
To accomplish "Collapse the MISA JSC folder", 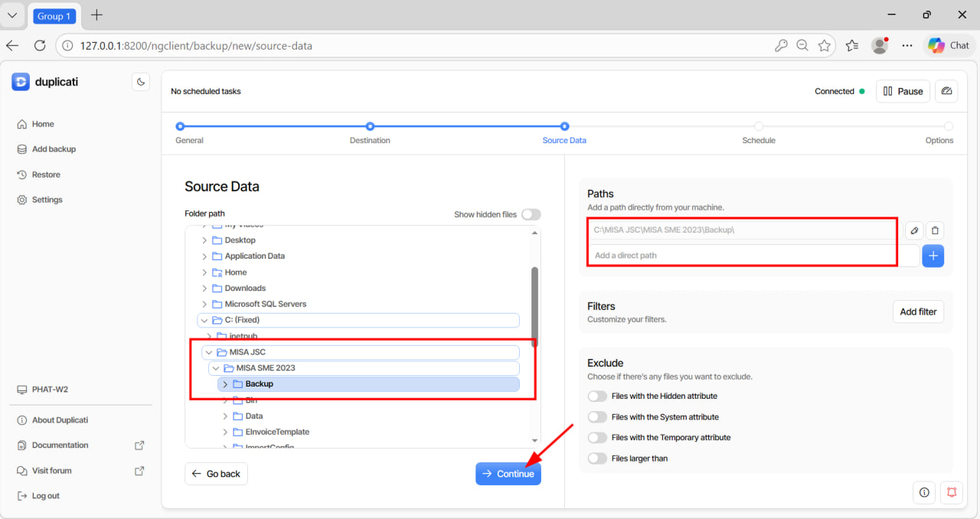I will tap(209, 352).
